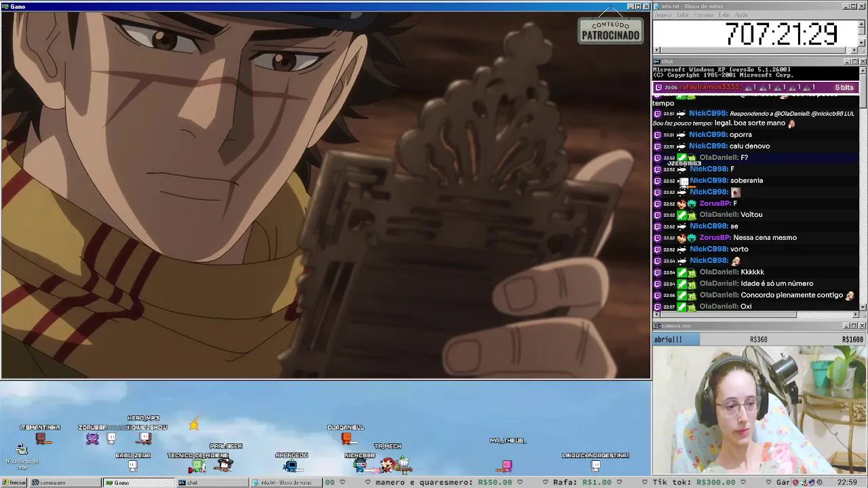This screenshot has width=868, height=488.
Task: Click the LINGUICANORDESTINA1 white avatar character
Action: (595, 466)
